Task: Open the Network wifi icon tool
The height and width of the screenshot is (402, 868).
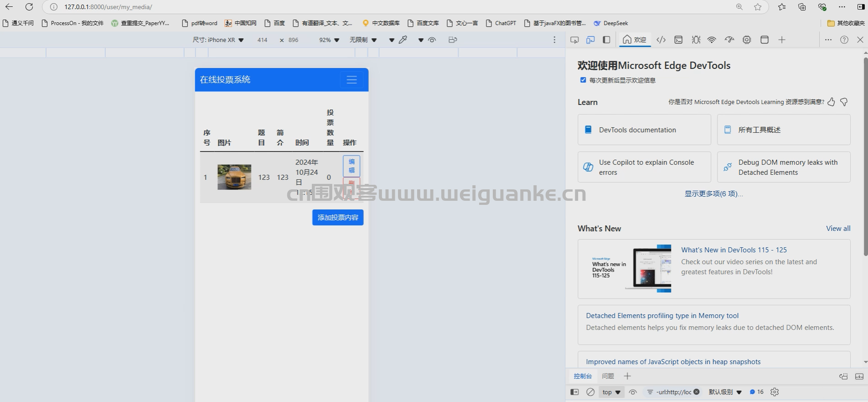Action: click(712, 40)
